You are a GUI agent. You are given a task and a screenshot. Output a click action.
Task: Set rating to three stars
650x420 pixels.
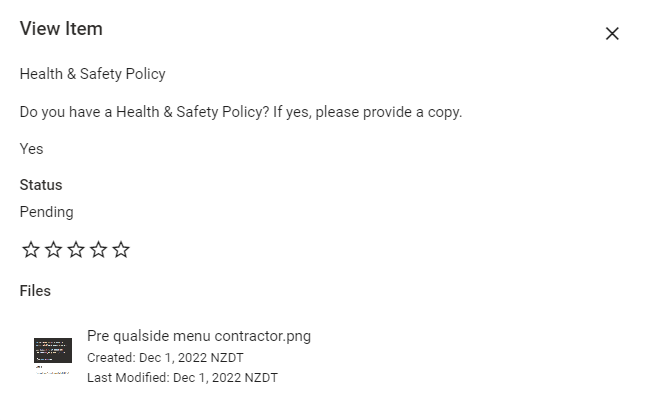[76, 250]
